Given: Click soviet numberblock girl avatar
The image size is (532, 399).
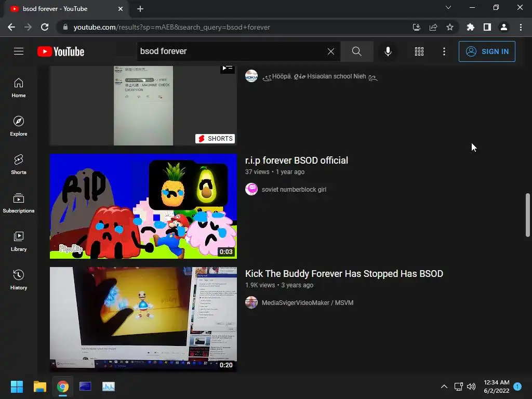Looking at the screenshot, I should click(251, 189).
